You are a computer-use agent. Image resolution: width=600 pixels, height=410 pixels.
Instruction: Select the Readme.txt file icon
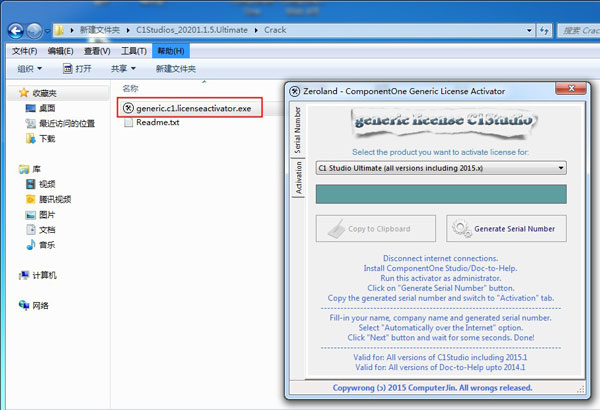click(x=128, y=122)
